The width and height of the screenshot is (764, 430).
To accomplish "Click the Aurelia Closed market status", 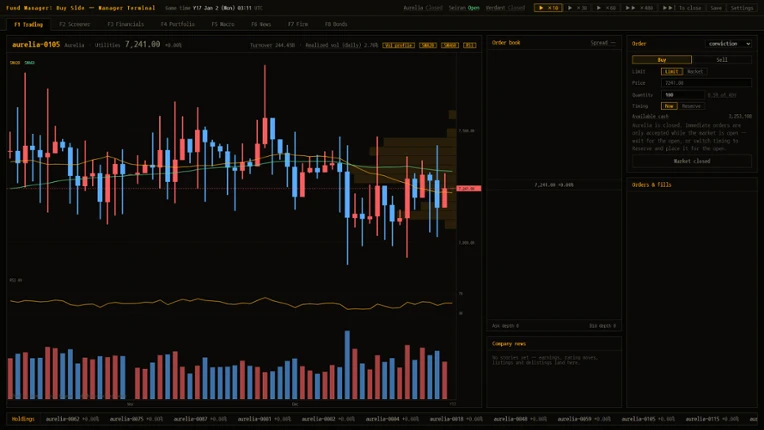I will point(422,8).
